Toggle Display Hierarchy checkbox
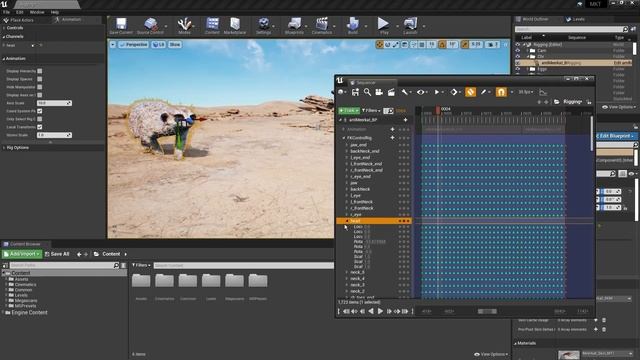The image size is (640, 360). [40, 71]
